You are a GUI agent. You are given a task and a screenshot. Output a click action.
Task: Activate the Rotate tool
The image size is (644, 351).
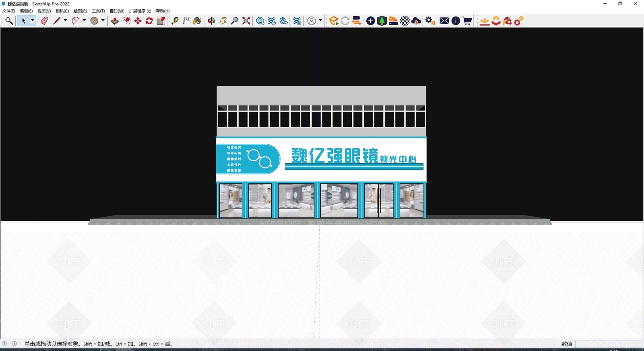149,21
